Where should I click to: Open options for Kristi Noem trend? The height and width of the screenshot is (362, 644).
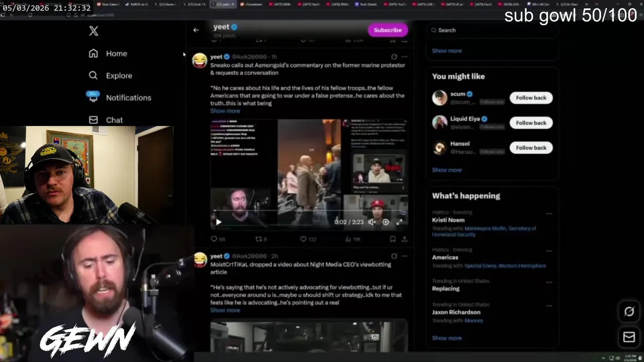549,213
